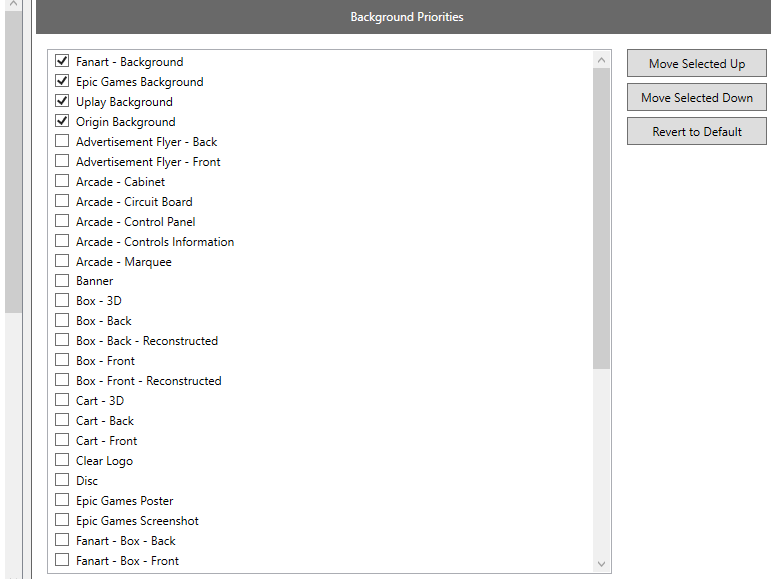The height and width of the screenshot is (579, 771).
Task: Select the 'Box - Front' list entry
Action: tap(105, 361)
